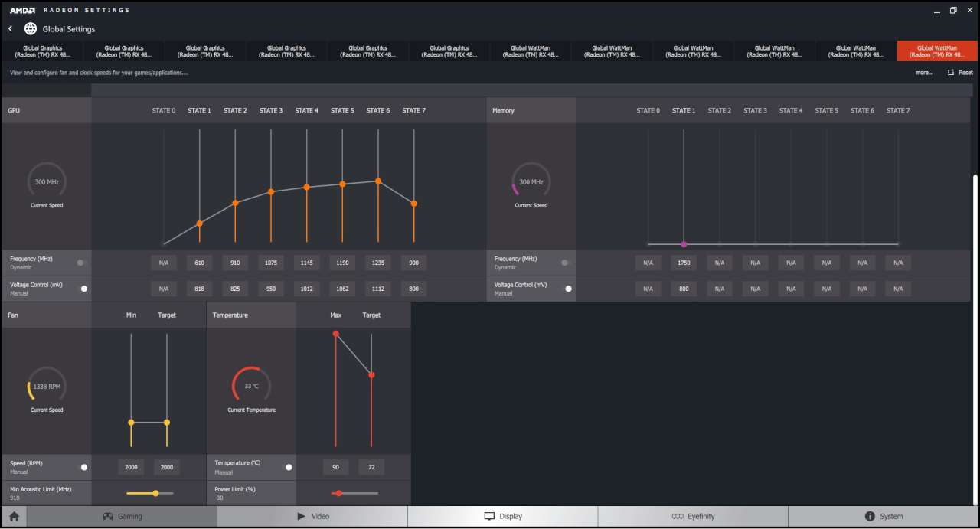This screenshot has width=980, height=529.
Task: Edit GPU State 6 voltage field 1112
Action: 378,289
